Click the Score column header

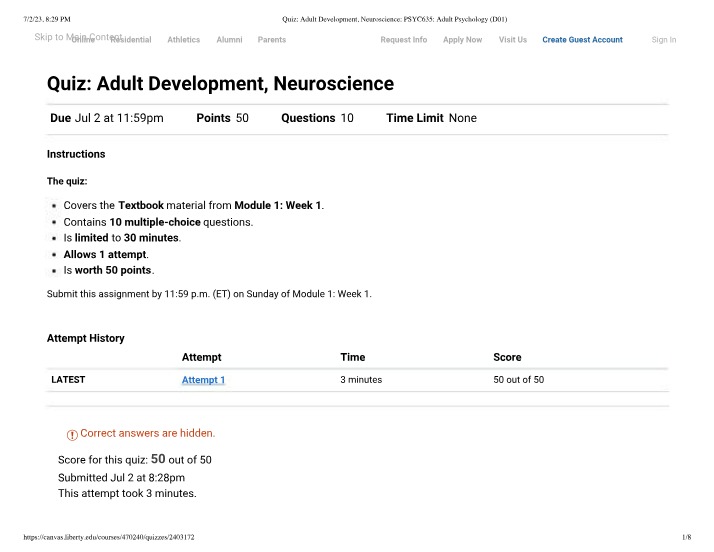[x=507, y=357]
